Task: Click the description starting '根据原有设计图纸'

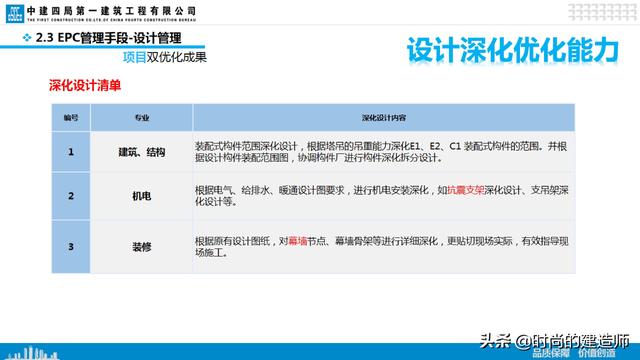Action: point(382,247)
